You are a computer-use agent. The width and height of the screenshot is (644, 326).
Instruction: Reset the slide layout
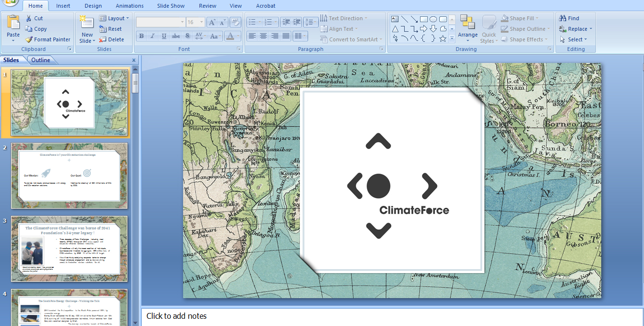click(x=111, y=29)
